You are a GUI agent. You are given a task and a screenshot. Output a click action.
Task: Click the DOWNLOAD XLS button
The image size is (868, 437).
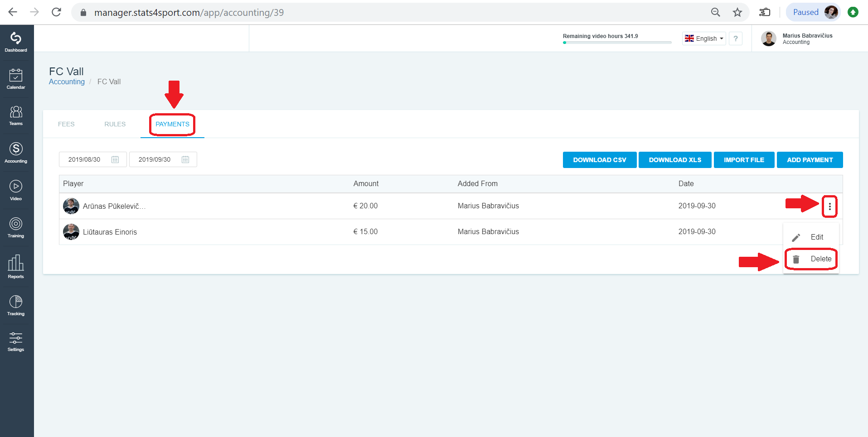tap(675, 160)
